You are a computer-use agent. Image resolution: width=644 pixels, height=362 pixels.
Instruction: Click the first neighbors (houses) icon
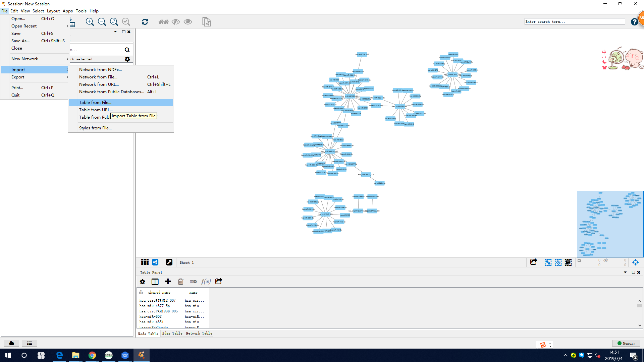click(x=164, y=22)
